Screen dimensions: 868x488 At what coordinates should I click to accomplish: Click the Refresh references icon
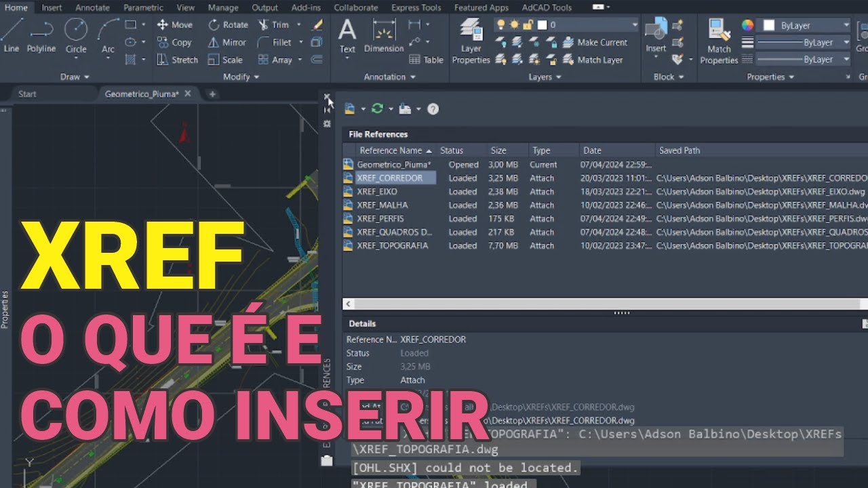[x=378, y=108]
